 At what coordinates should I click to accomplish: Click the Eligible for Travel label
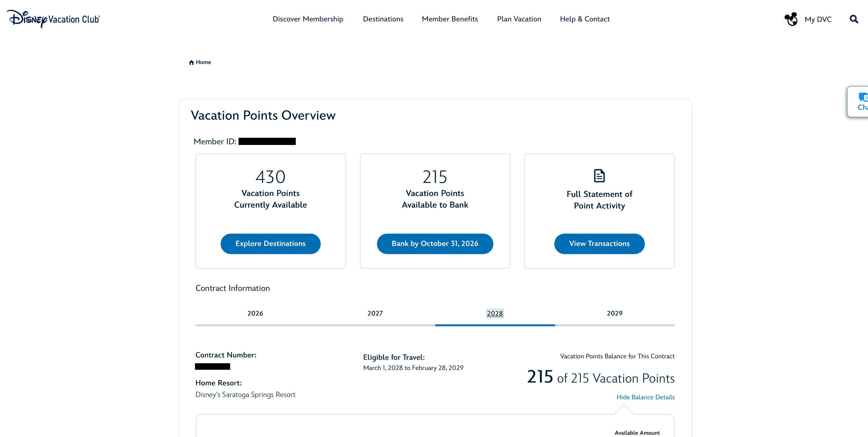tap(394, 357)
